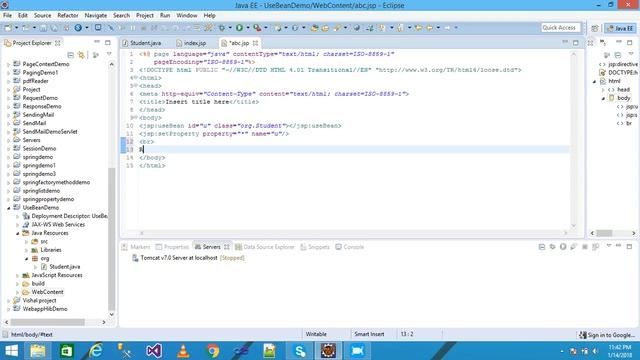Close the abc.jsp editor tab
The width and height of the screenshot is (640, 360).
coord(255,43)
